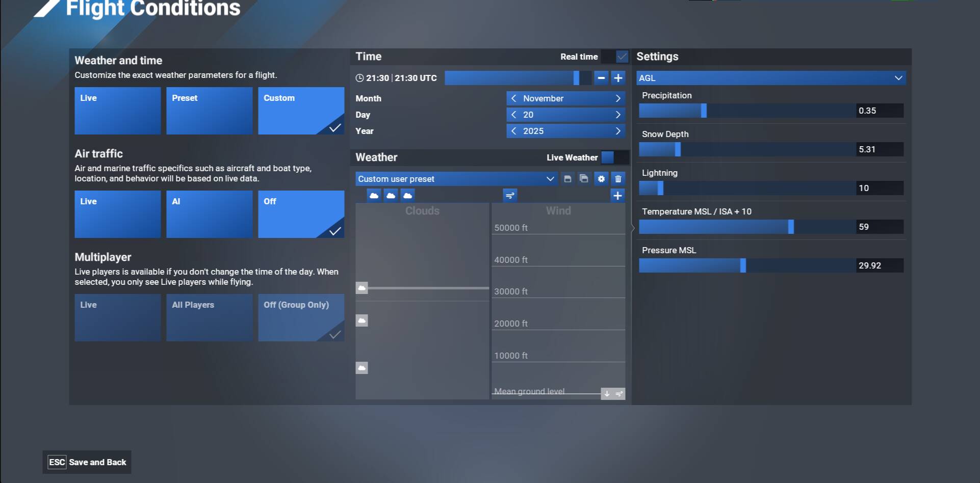Click the 30000 ft wind altitude label

511,291
